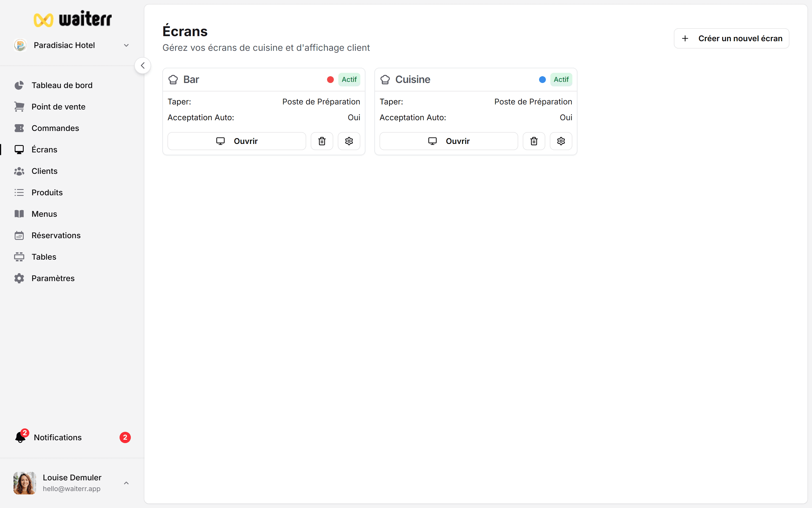Open Bar screen settings gear

pos(349,141)
